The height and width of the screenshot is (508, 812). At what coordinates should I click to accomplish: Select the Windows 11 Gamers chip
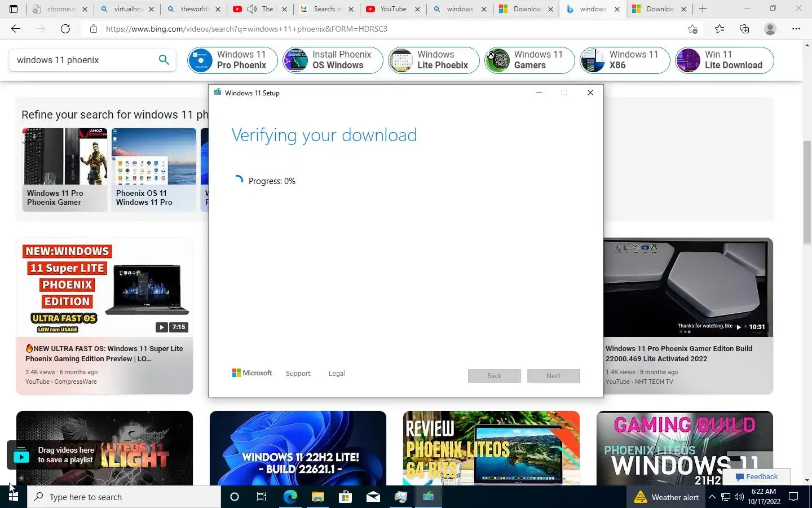[x=529, y=60]
